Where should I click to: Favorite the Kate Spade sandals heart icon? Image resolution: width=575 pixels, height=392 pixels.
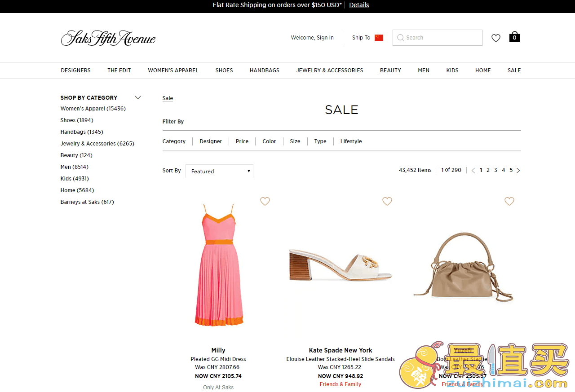[387, 202]
